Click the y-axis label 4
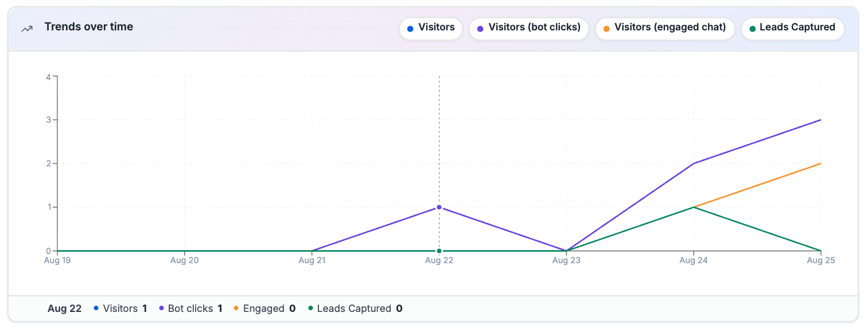Screen dimensions: 868x332 [49, 76]
